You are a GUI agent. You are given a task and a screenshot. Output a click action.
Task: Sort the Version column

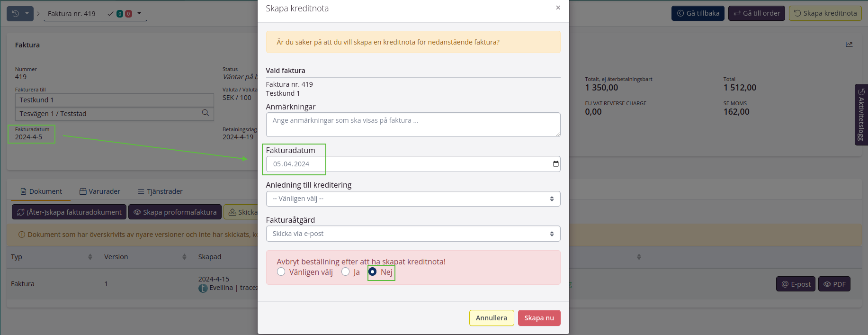click(x=184, y=257)
